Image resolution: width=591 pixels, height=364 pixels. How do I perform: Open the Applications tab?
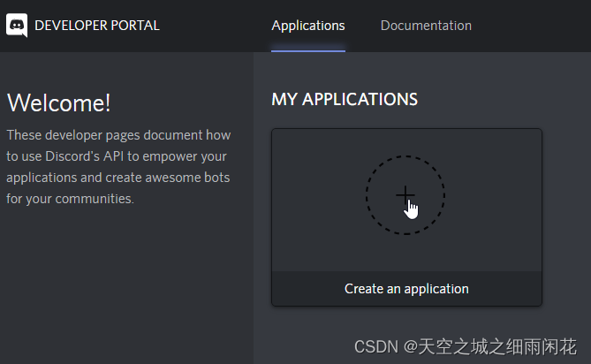308,26
